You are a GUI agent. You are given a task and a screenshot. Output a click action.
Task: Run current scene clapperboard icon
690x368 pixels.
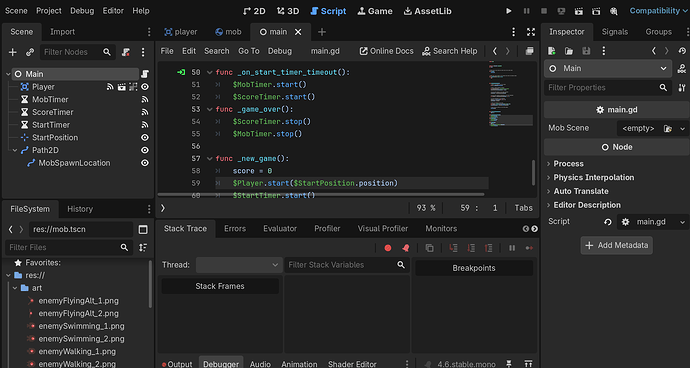(579, 11)
